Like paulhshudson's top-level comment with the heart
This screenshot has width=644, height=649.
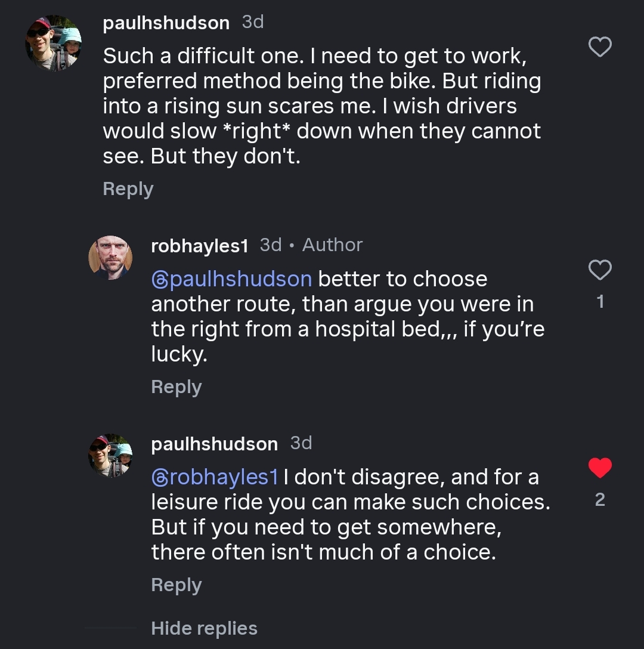click(600, 47)
